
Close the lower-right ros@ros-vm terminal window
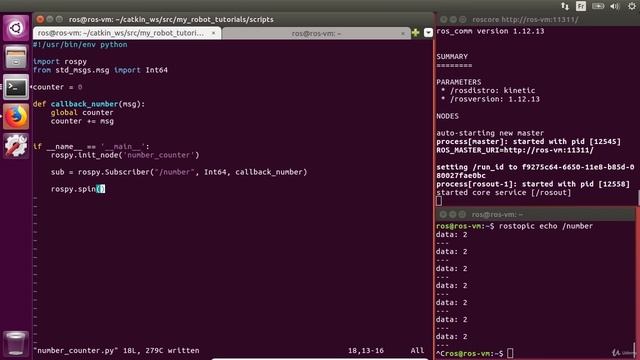point(443,214)
